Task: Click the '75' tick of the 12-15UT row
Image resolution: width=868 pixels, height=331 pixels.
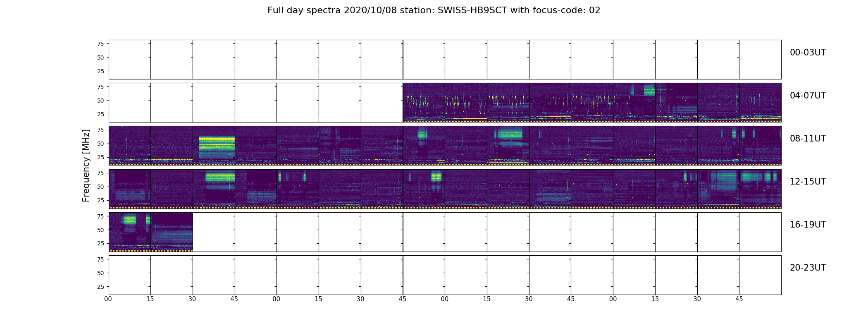Action: pos(100,173)
